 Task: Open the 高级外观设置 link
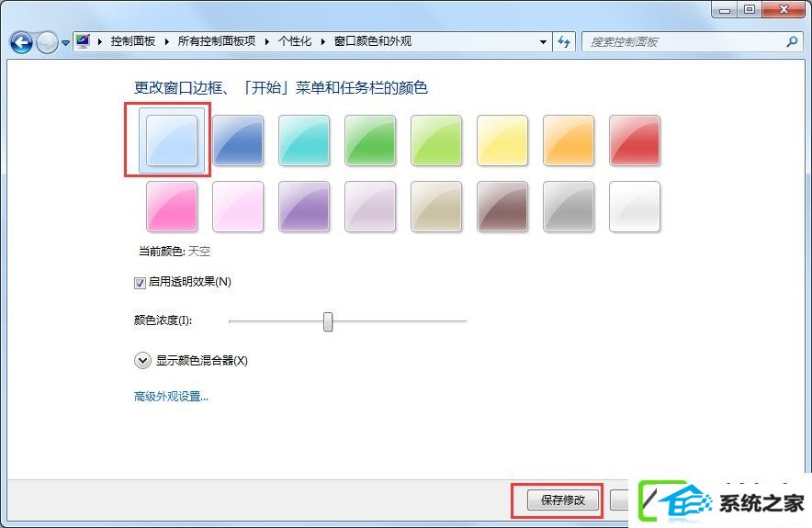coord(171,397)
